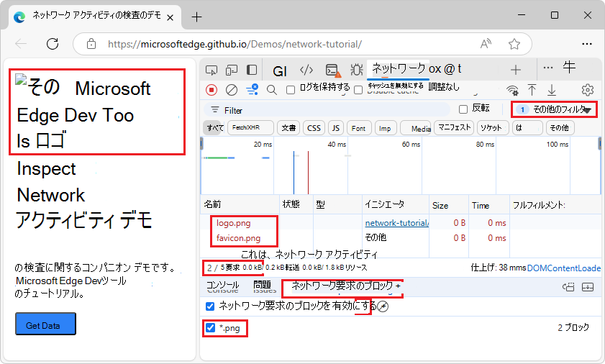Export HAR file with down arrow

click(552, 90)
